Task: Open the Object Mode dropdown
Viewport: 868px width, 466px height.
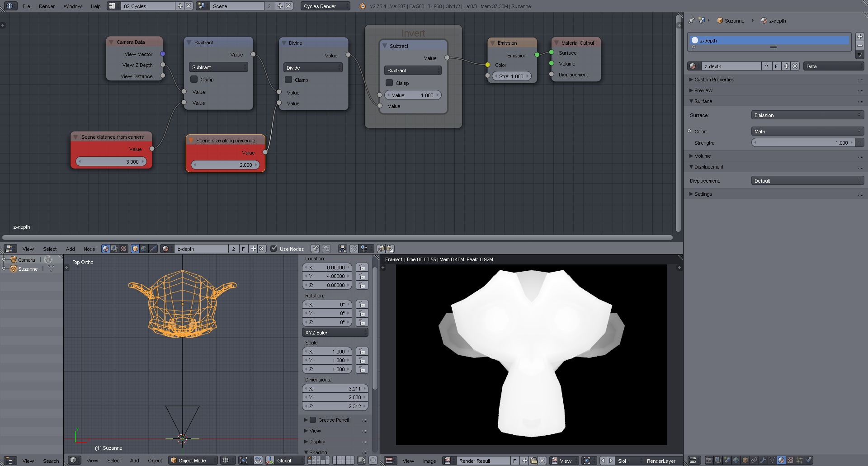Action: tap(193, 461)
